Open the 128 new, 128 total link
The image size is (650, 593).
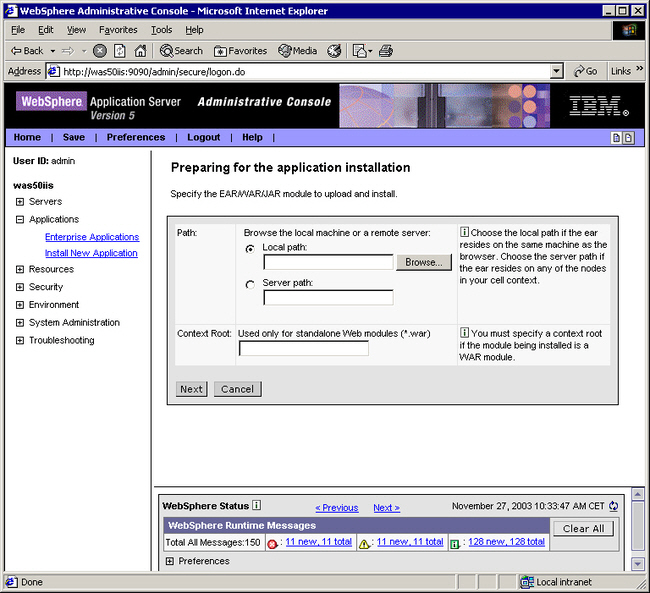click(x=506, y=542)
